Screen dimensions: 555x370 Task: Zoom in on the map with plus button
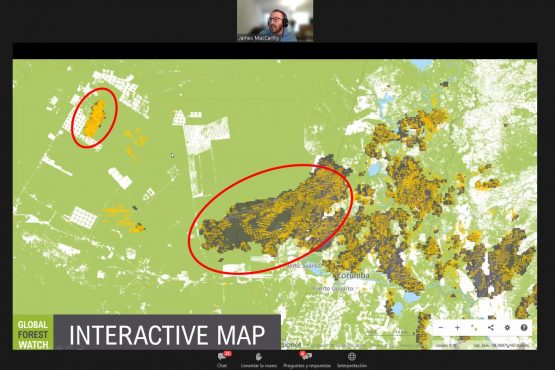tap(457, 328)
